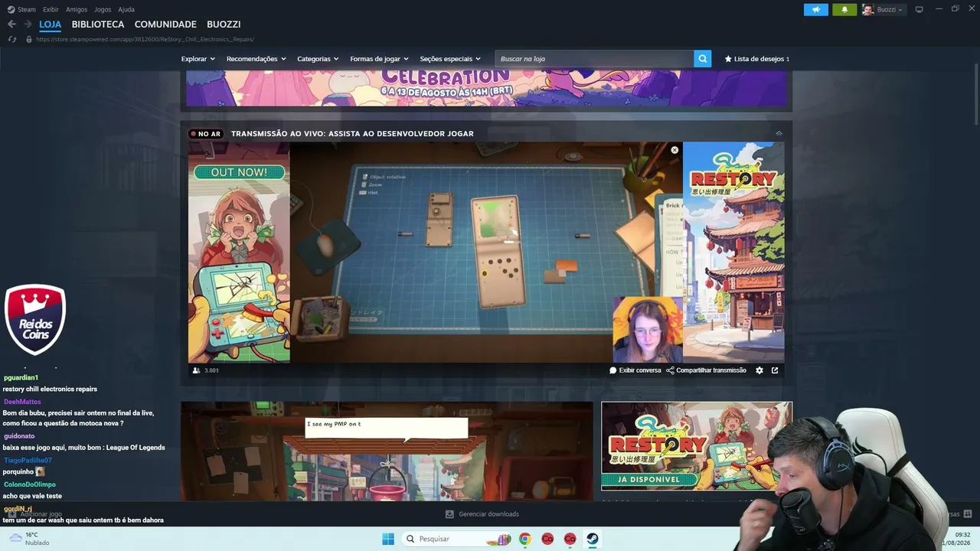Click Gerenciar downloads

(x=488, y=514)
